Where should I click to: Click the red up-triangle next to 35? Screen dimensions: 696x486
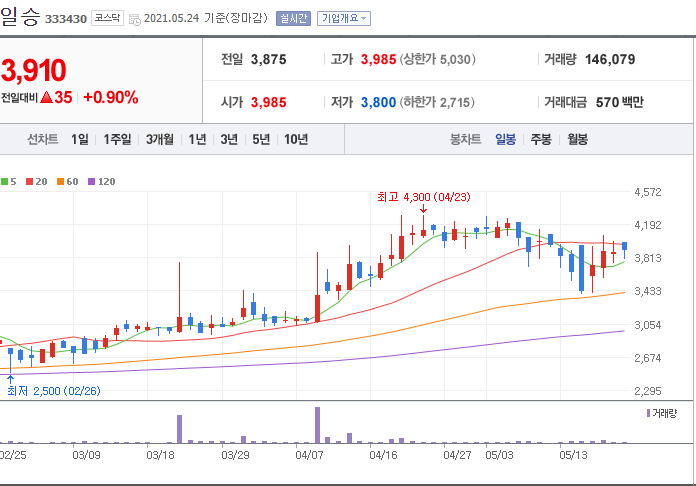[x=47, y=97]
